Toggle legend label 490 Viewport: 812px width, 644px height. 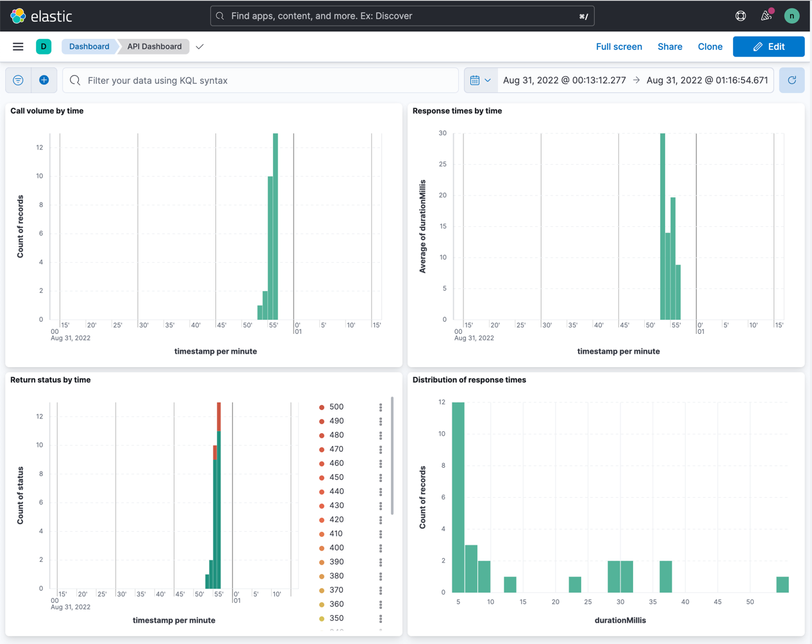tap(336, 421)
